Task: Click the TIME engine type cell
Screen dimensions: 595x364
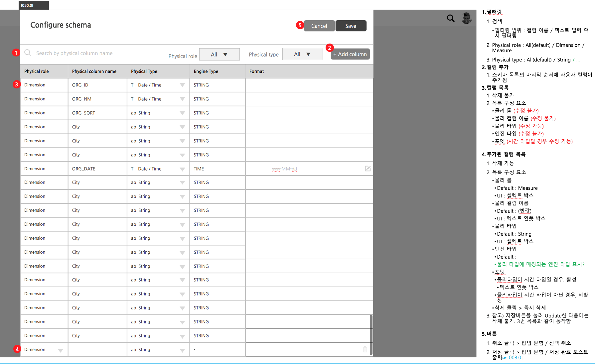Action: pos(218,169)
